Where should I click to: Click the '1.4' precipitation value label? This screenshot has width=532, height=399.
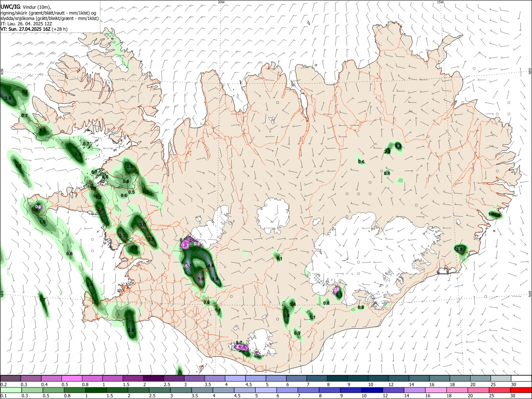293,305
